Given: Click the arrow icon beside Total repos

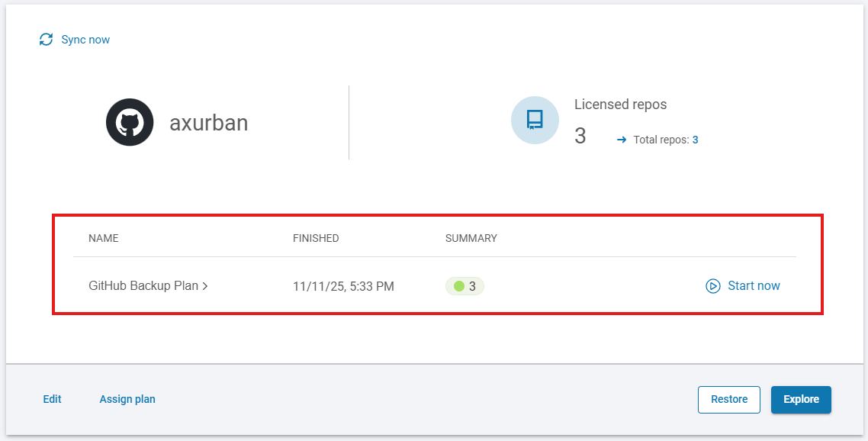Looking at the screenshot, I should (x=622, y=140).
